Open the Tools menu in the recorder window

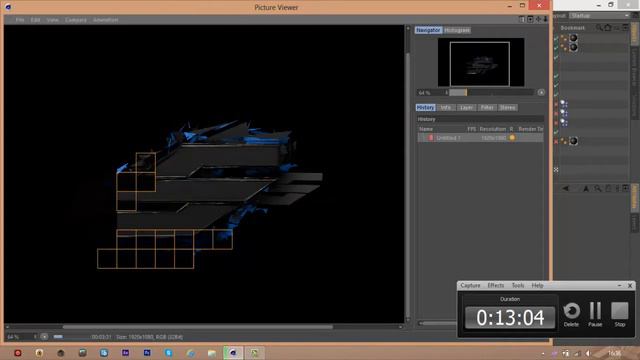(518, 285)
